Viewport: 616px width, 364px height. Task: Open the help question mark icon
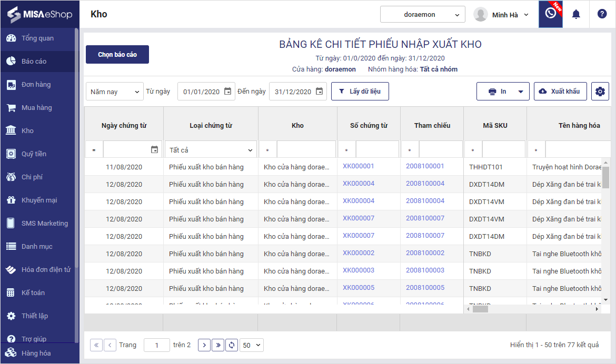602,14
